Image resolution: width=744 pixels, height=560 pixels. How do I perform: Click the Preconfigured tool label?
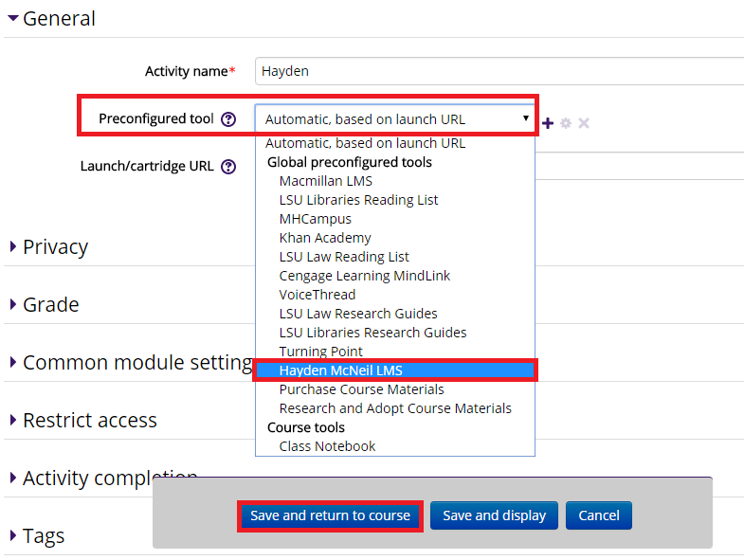tap(156, 118)
